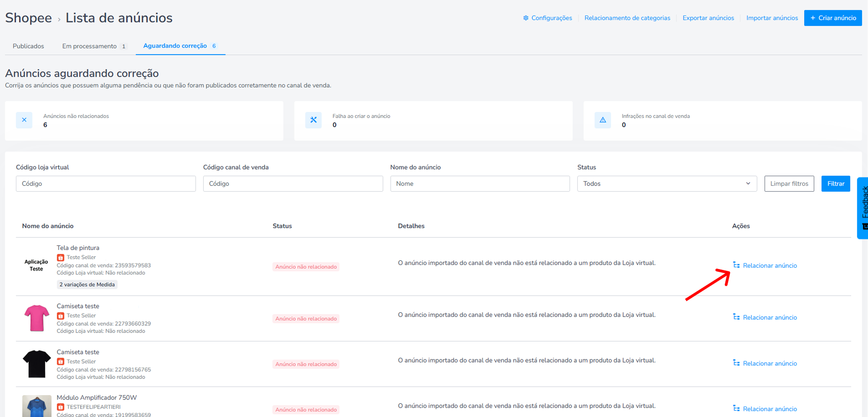Relacionar anúncio for black Camiseta teste
Image resolution: width=868 pixels, height=417 pixels.
coord(770,364)
